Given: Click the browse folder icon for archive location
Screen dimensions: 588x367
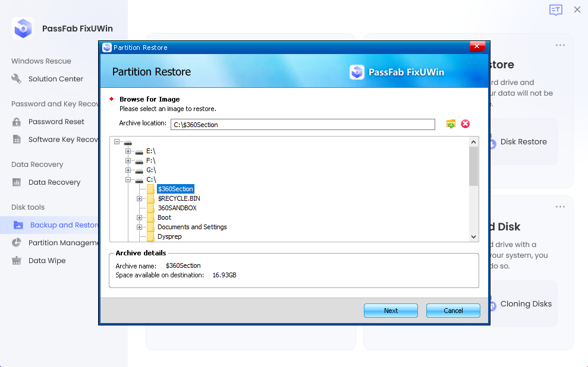Looking at the screenshot, I should 450,124.
